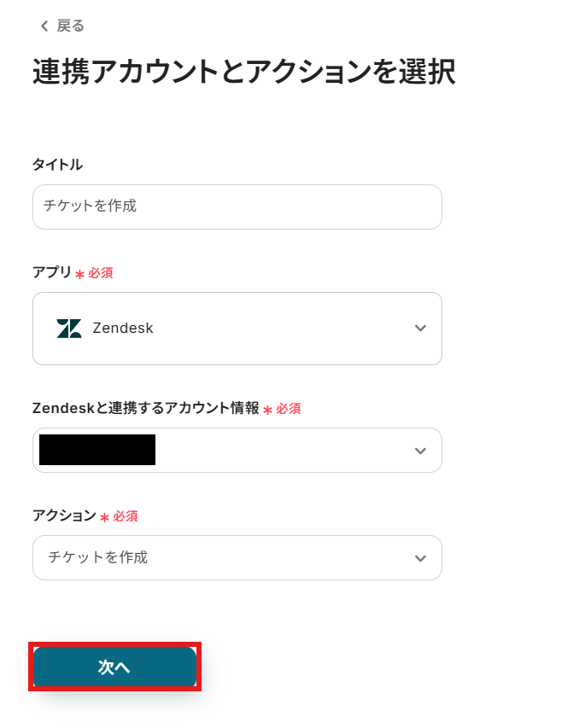Click the red asterisk next to アプリ

[79, 274]
